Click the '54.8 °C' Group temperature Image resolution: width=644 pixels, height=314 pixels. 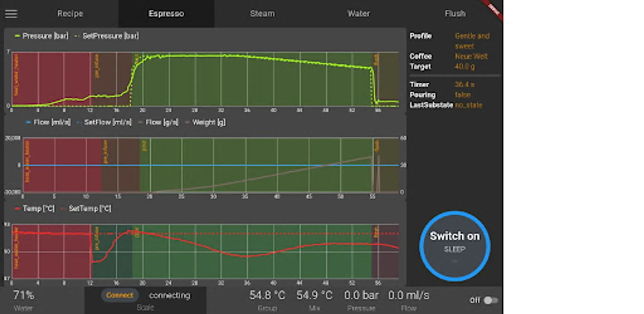pyautogui.click(x=267, y=295)
